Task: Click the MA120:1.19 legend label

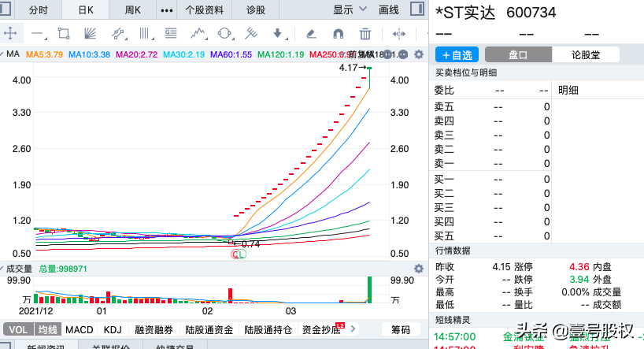Action: tap(280, 54)
